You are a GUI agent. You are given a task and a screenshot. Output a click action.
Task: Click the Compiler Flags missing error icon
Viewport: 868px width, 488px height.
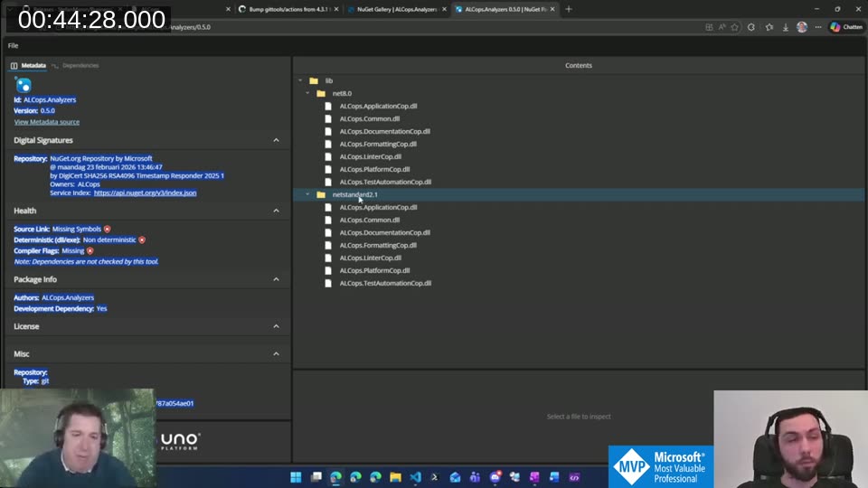pos(90,251)
